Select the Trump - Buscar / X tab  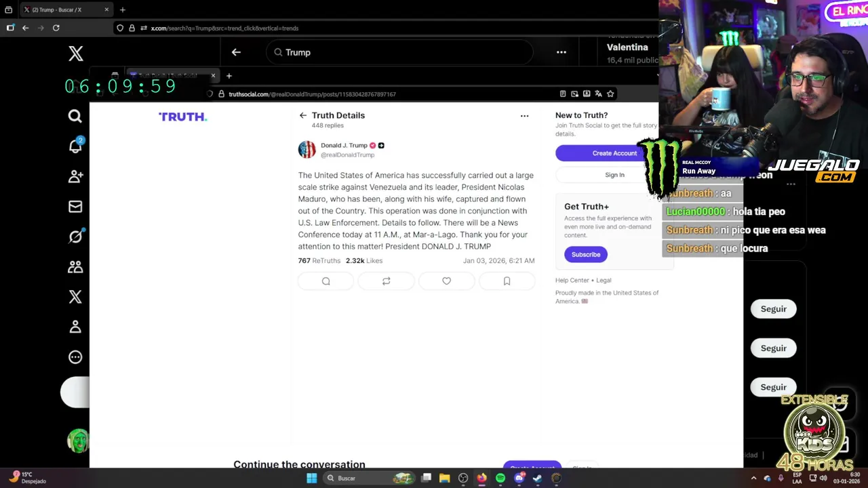coord(64,10)
